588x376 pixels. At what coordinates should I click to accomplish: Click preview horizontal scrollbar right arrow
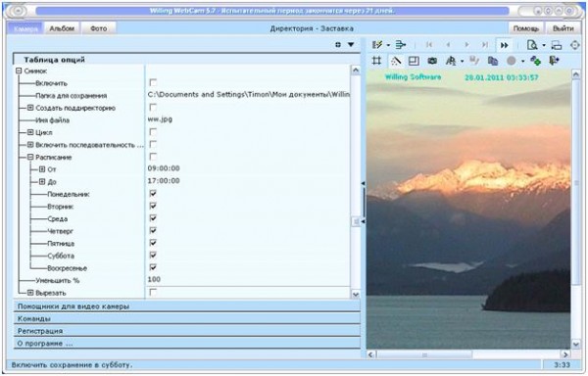(565, 354)
